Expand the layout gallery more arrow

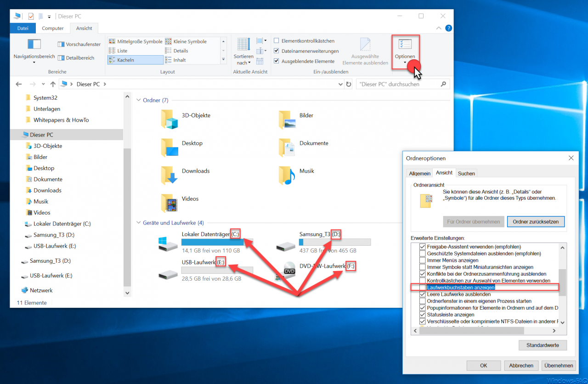[x=224, y=60]
